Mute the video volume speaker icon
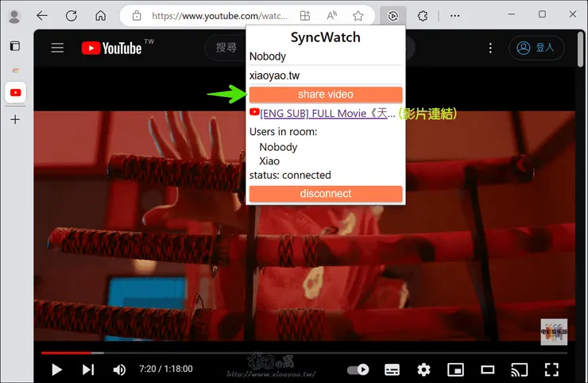This screenshot has height=383, width=588. 119,369
